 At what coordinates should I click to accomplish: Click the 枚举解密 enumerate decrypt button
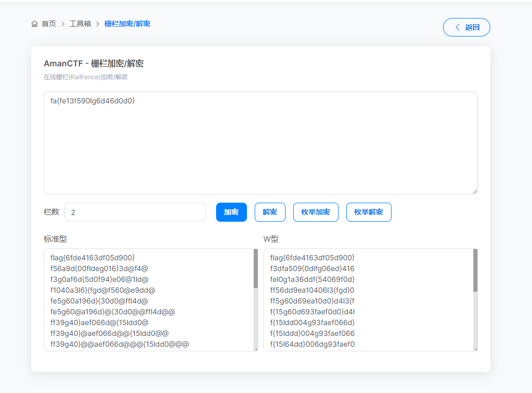(368, 212)
